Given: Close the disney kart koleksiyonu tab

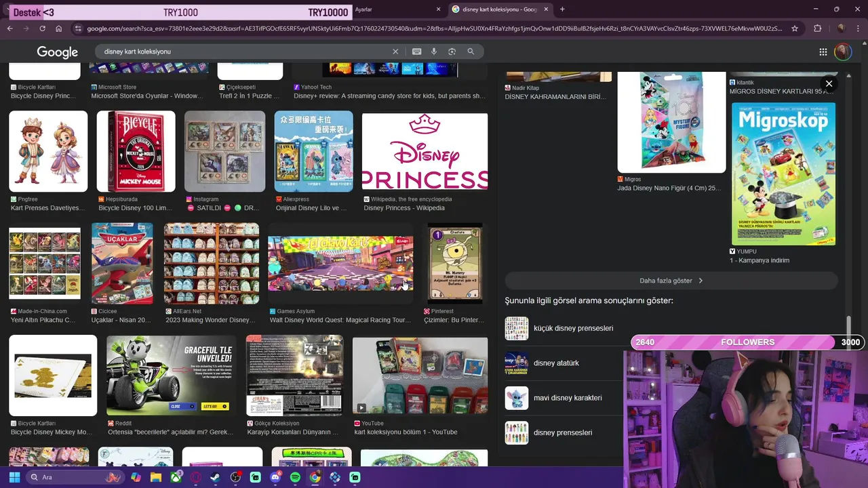Looking at the screenshot, I should [x=545, y=9].
